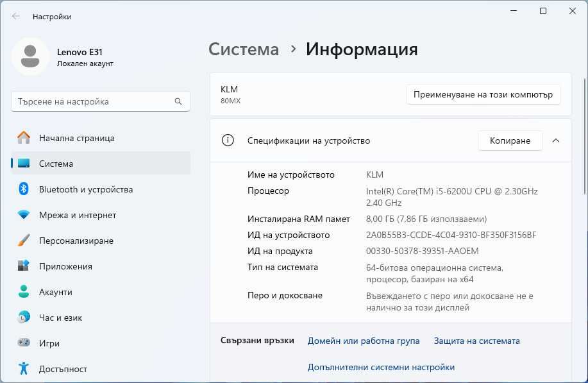Maximize the Настройки window
588x383 pixels.
pyautogui.click(x=542, y=11)
